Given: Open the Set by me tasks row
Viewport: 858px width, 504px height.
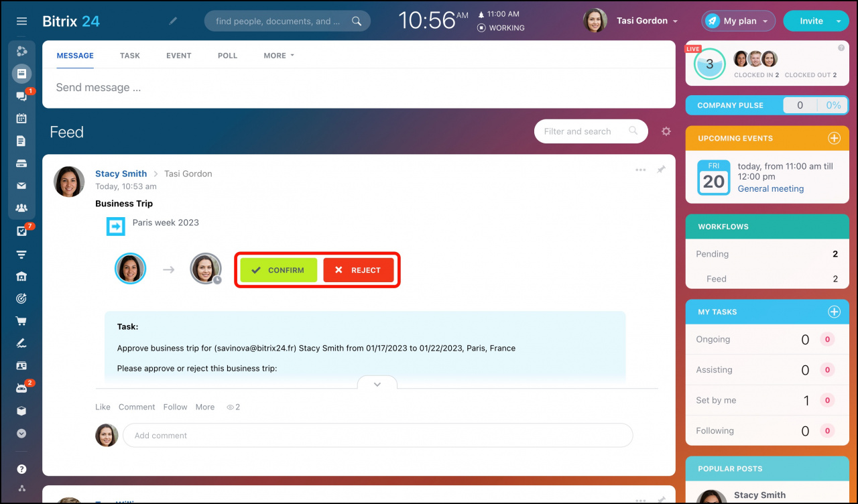Looking at the screenshot, I should click(768, 400).
